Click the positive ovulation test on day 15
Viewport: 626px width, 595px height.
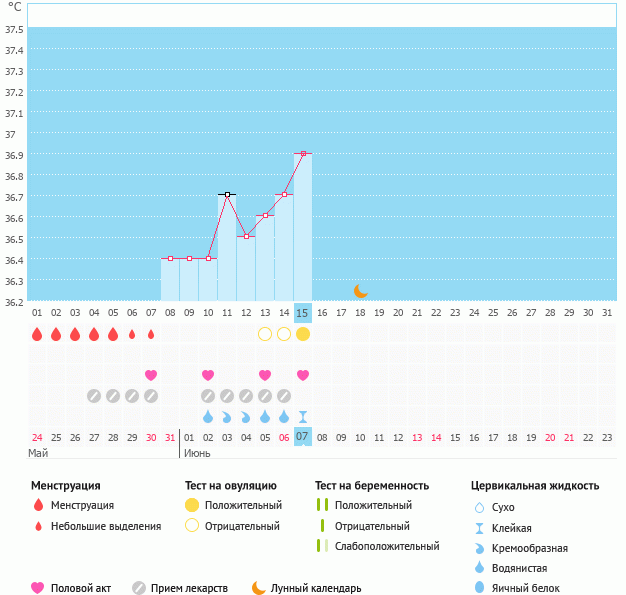tap(303, 333)
